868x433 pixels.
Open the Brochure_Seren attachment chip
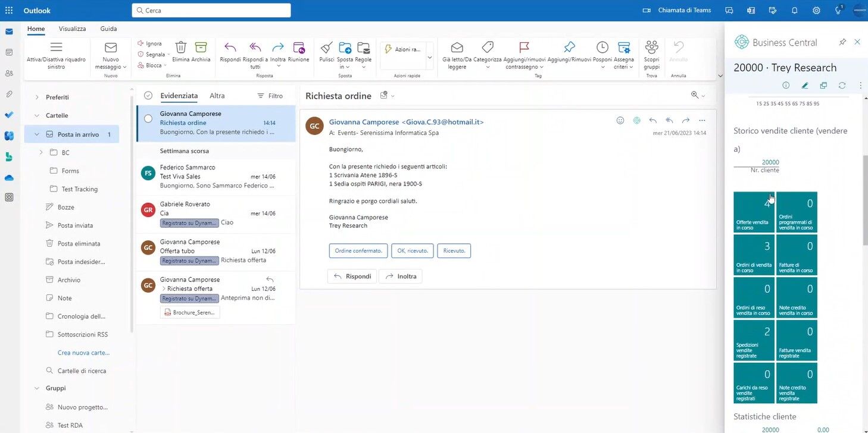tap(190, 312)
